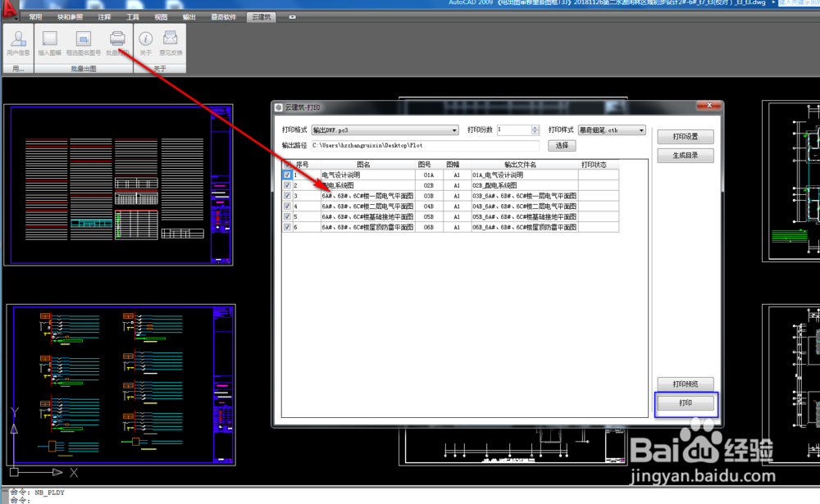
Task: Close the 云建筑-打印 dialog
Action: (709, 106)
